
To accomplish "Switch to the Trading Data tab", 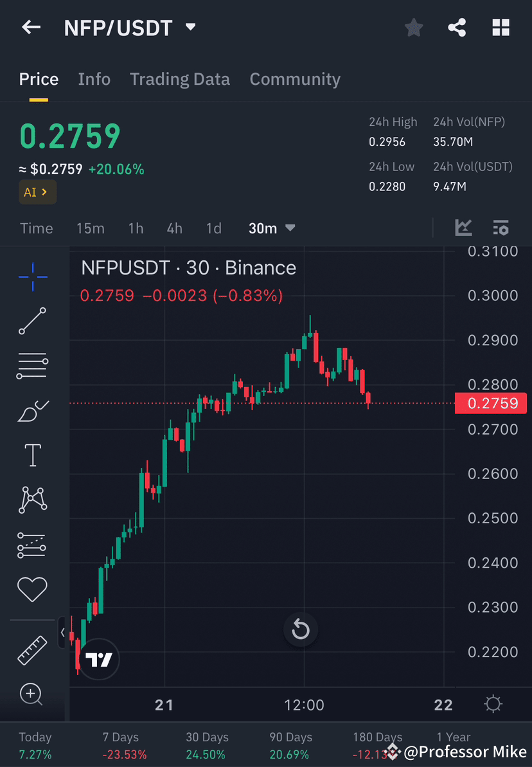I will (x=180, y=78).
